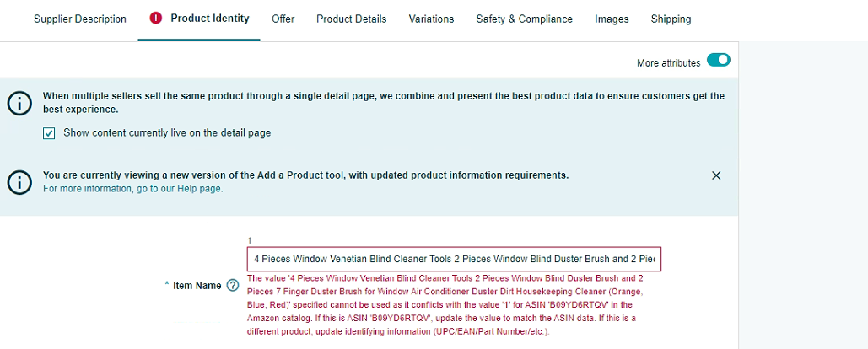This screenshot has height=349, width=868.
Task: Click inside the Item Name text field
Action: click(454, 259)
